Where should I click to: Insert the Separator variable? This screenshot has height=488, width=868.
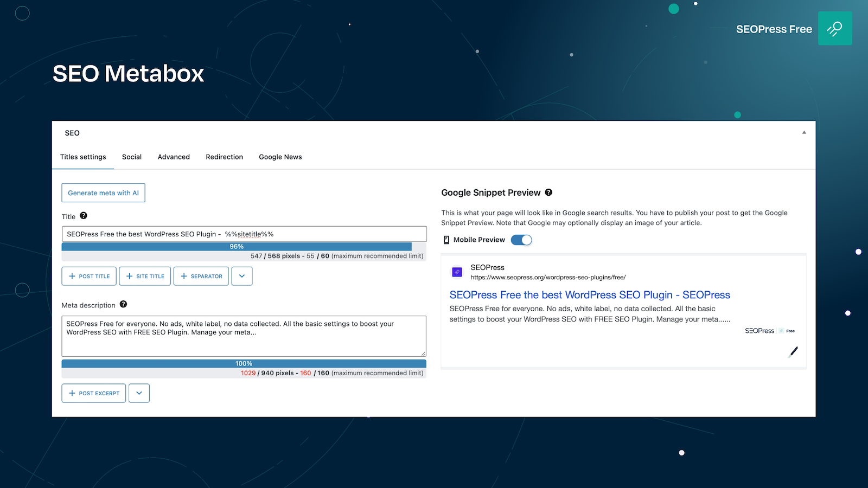[x=201, y=276]
